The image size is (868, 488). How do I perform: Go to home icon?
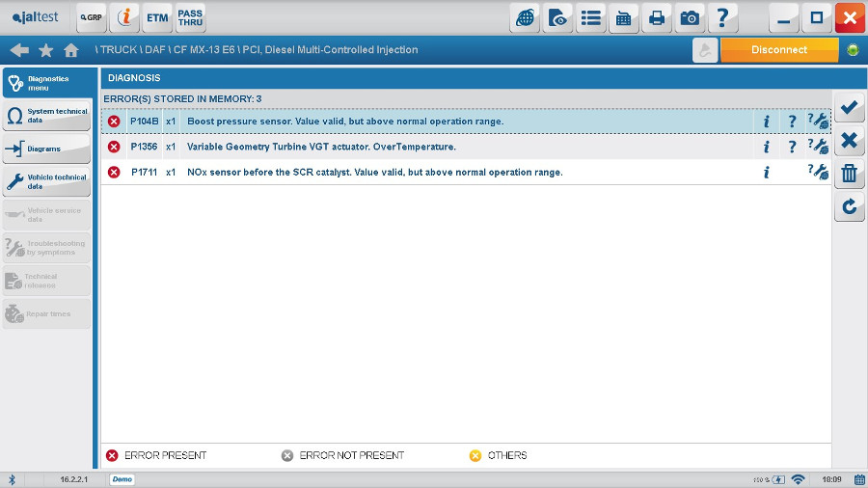pyautogui.click(x=70, y=50)
